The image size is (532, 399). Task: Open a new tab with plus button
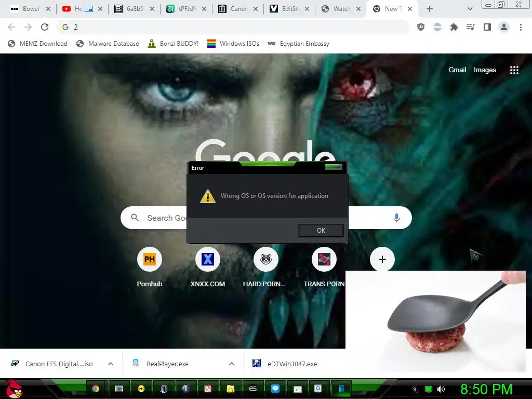point(430,9)
